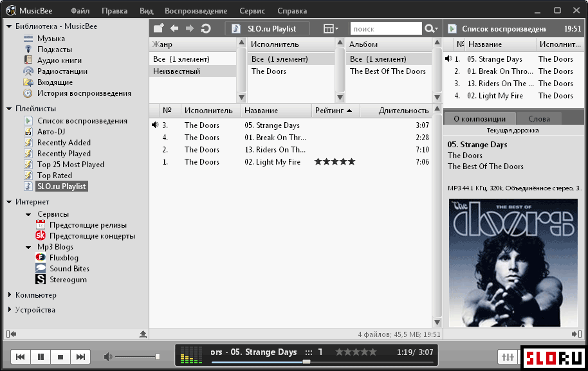Stop playback with the stop button
Screen dimensions: 588x371
click(60, 357)
